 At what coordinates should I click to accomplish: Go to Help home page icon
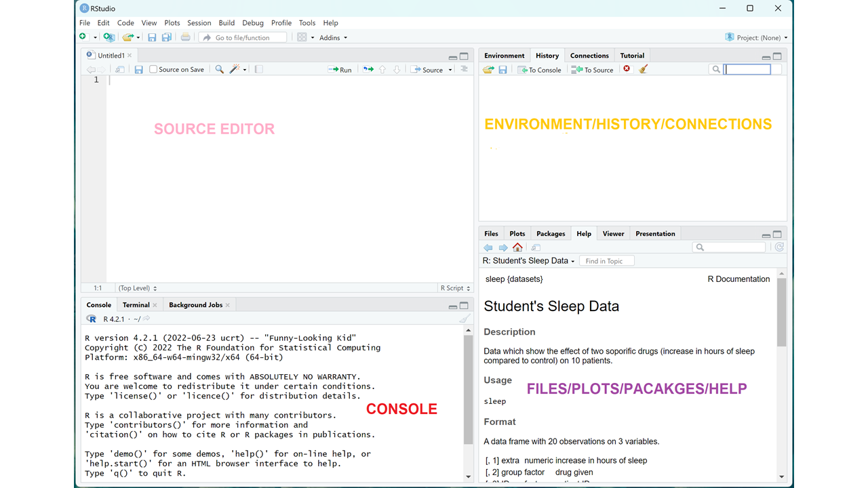517,247
